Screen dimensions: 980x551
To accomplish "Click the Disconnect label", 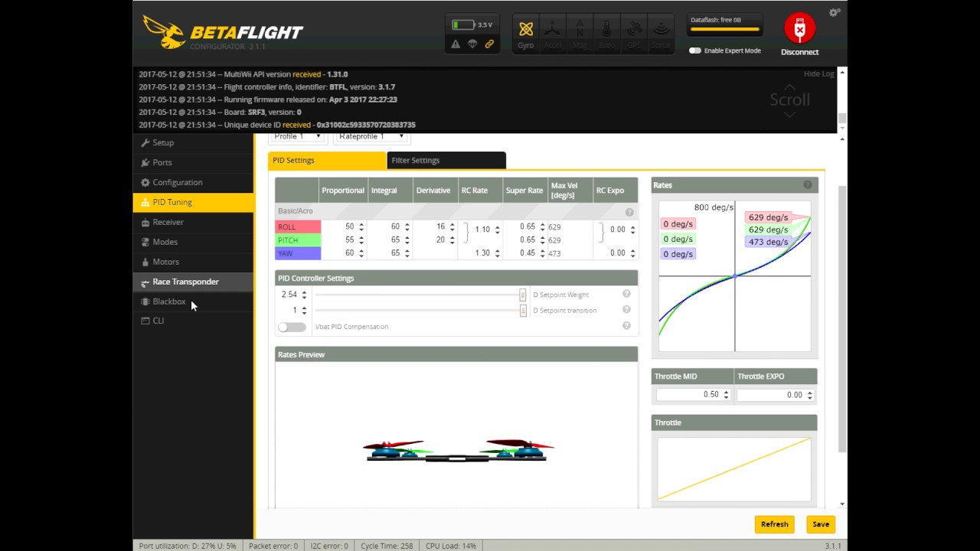I will [x=800, y=52].
